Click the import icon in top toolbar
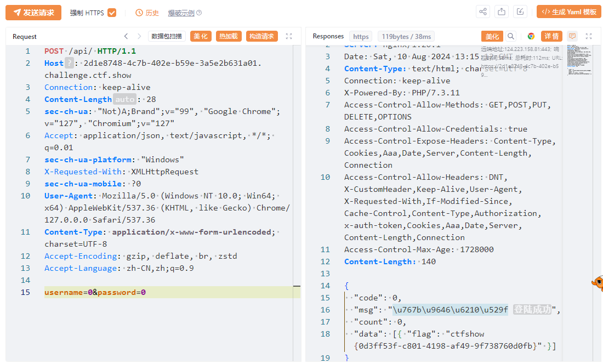The width and height of the screenshot is (603, 364). [x=520, y=12]
